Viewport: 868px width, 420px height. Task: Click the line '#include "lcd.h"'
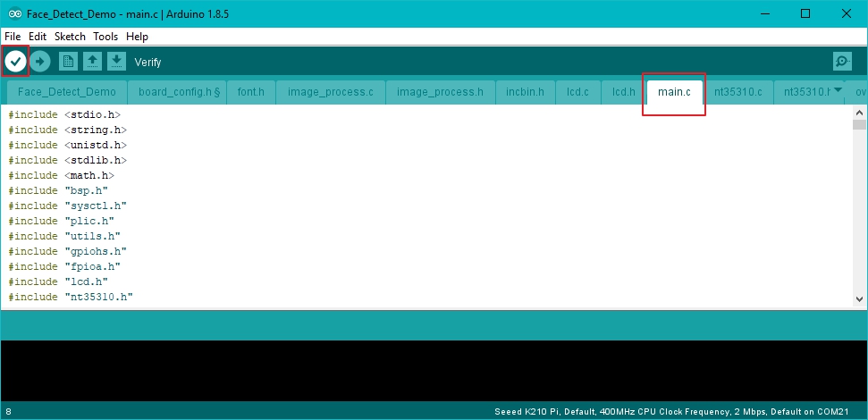pos(58,281)
